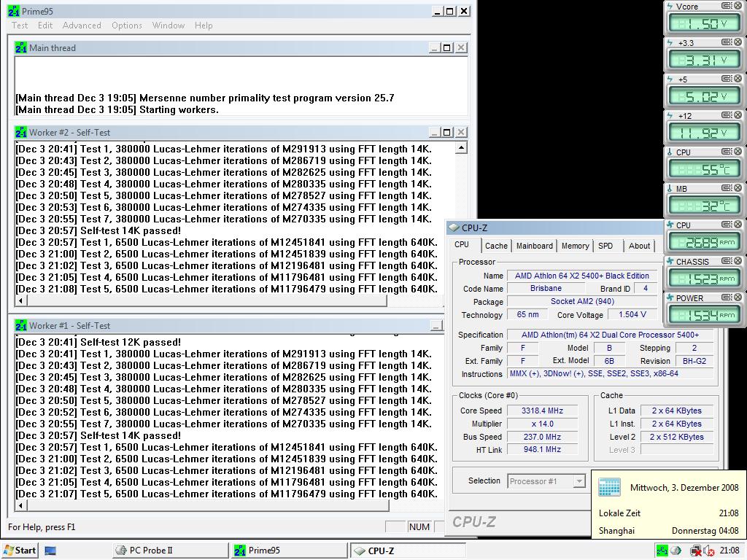This screenshot has height=560, width=747.
Task: Open the Test menu in Prime95
Action: pos(20,26)
